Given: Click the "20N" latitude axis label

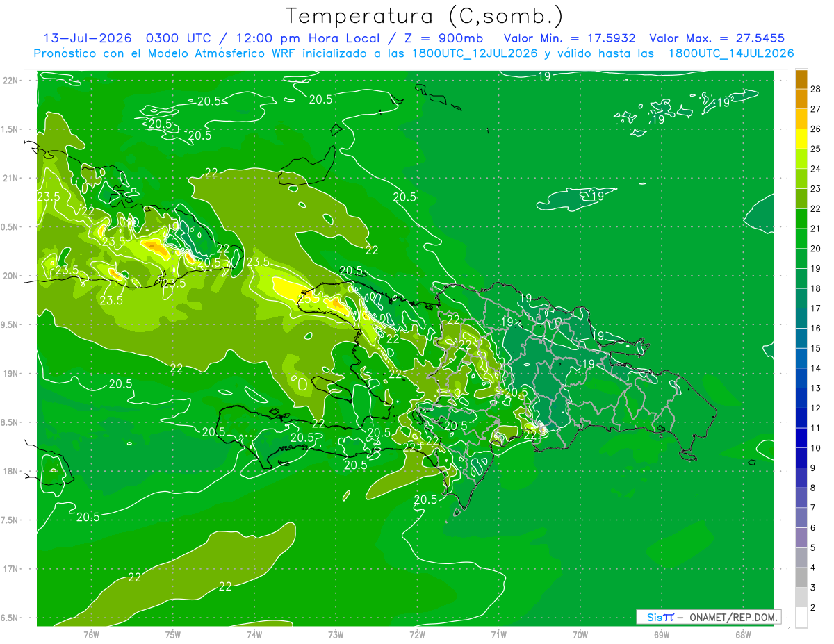Looking at the screenshot, I should 12,276.
